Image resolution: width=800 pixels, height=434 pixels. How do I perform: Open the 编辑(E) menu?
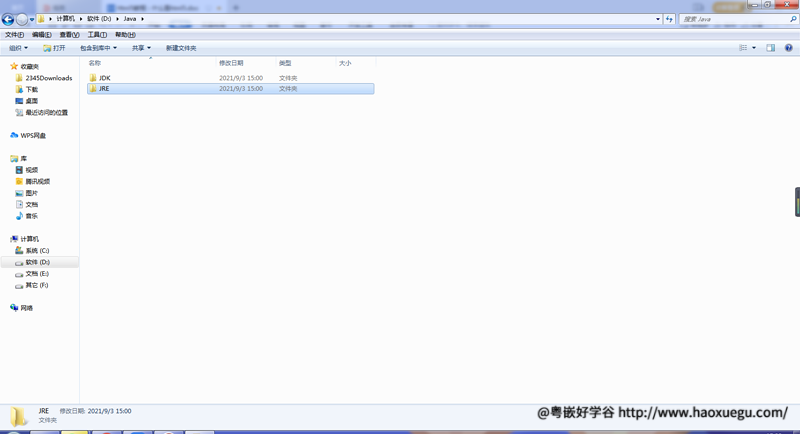[x=41, y=35]
